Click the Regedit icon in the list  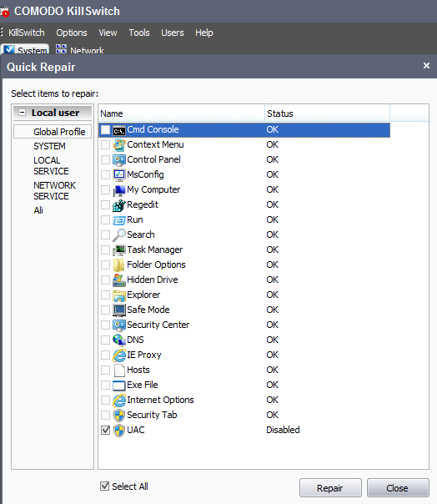(x=119, y=205)
